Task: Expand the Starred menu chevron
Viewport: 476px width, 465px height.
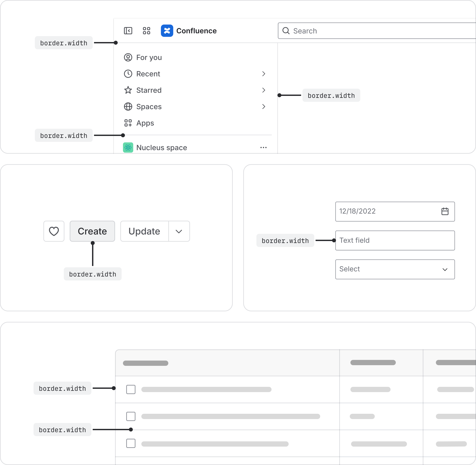Action: point(264,90)
